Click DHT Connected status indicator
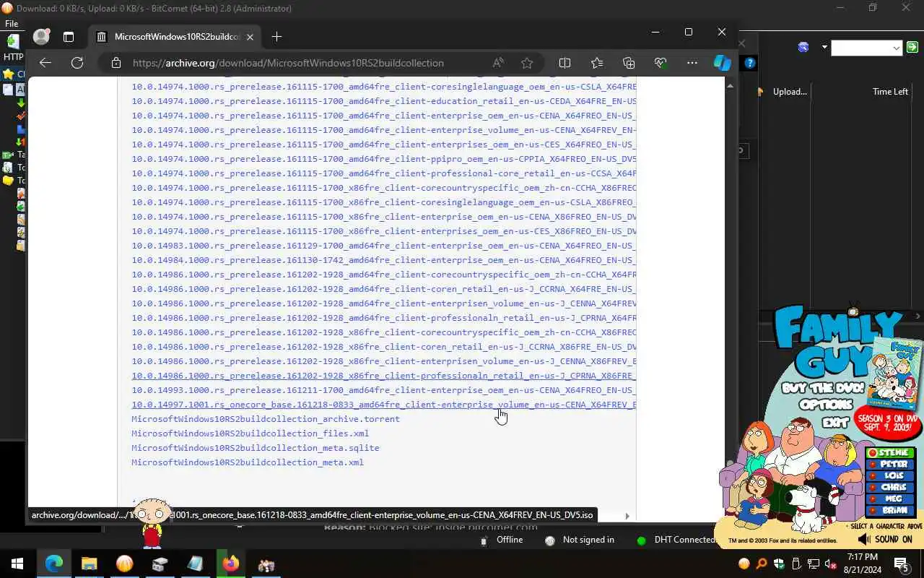Viewport: 924px width, 578px height. [x=676, y=540]
